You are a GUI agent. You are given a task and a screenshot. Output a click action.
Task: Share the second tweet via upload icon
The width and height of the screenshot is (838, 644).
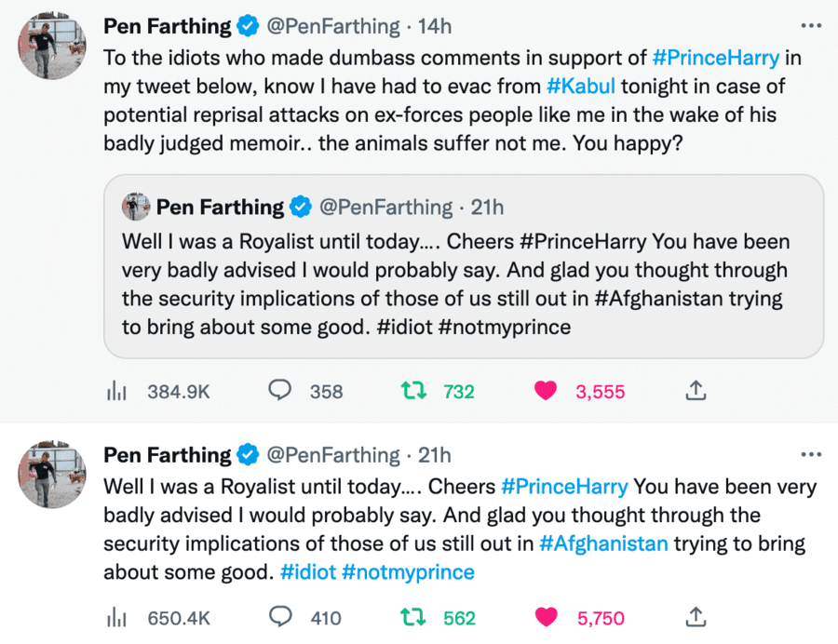pyautogui.click(x=696, y=617)
